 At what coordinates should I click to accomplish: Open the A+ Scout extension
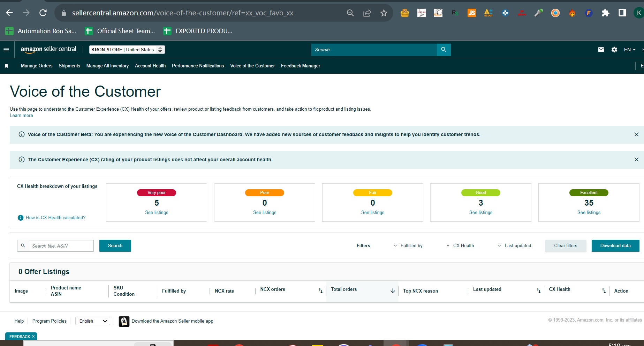(x=488, y=13)
